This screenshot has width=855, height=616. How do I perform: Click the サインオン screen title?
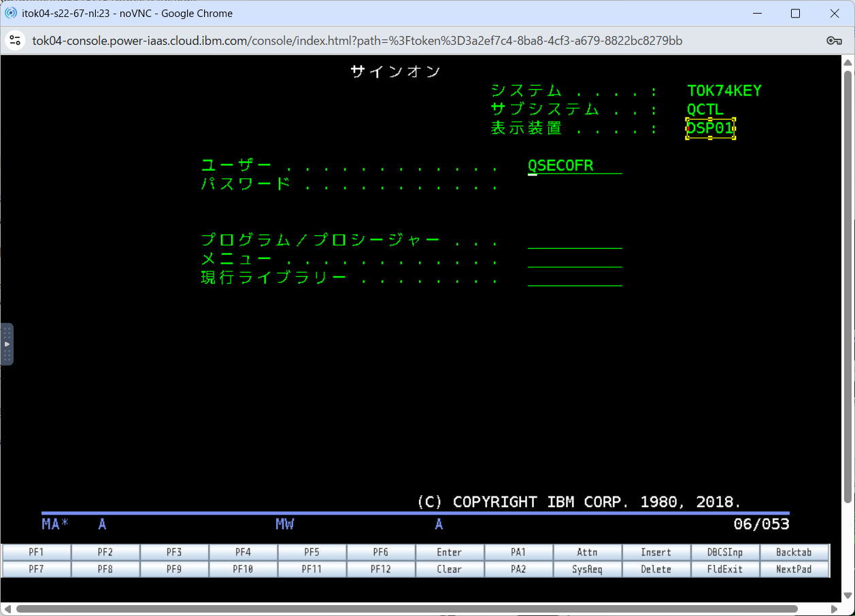pos(396,72)
